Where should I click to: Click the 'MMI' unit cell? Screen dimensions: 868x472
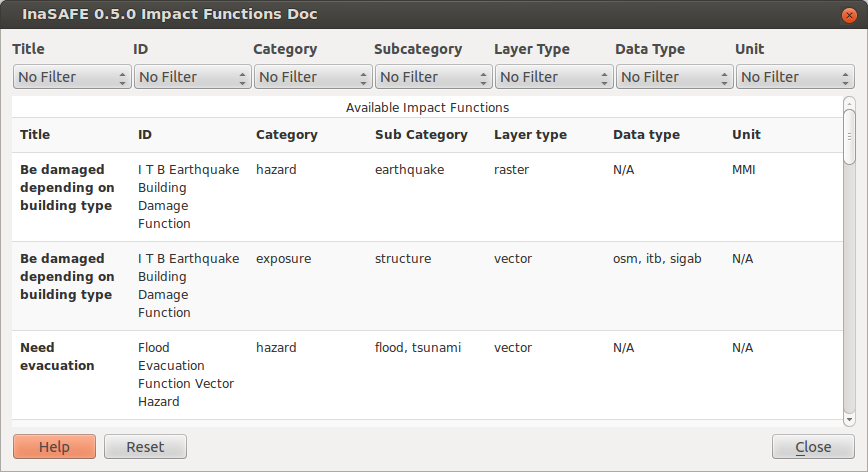[x=743, y=169]
